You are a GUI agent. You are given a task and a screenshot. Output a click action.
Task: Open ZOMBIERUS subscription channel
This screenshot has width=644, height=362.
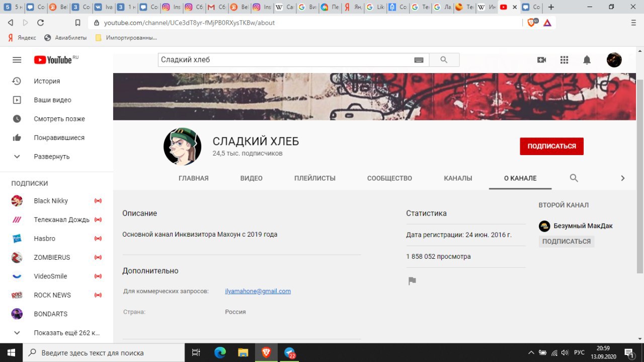(x=56, y=257)
